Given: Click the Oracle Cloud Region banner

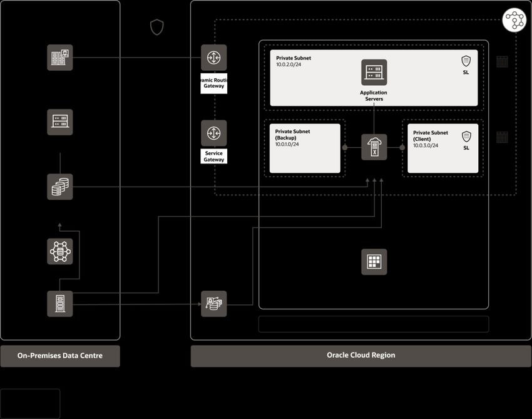Looking at the screenshot, I should [x=361, y=356].
